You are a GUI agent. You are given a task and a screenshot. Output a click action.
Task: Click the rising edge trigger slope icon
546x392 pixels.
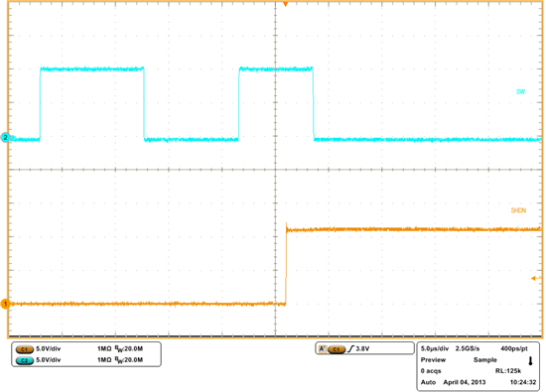coord(350,348)
